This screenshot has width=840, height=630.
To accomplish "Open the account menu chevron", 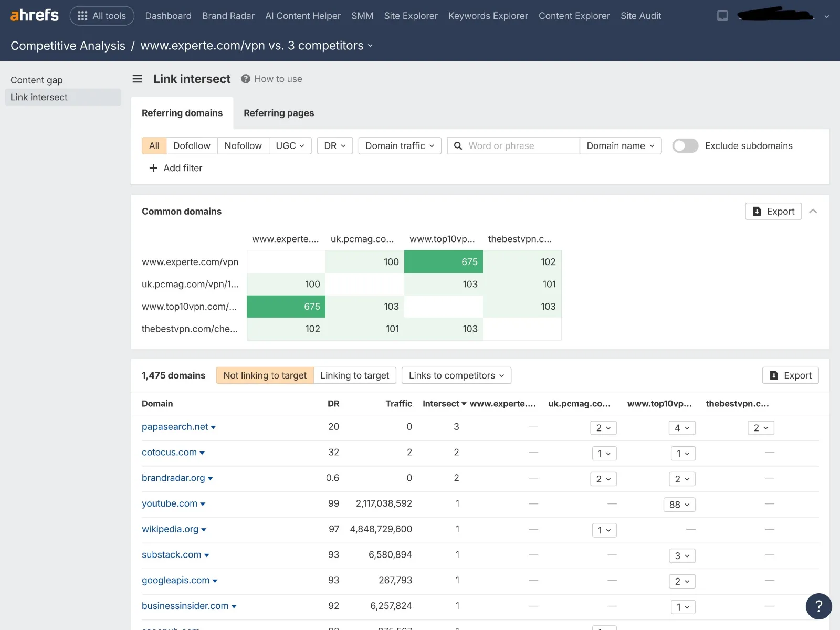I will [827, 16].
